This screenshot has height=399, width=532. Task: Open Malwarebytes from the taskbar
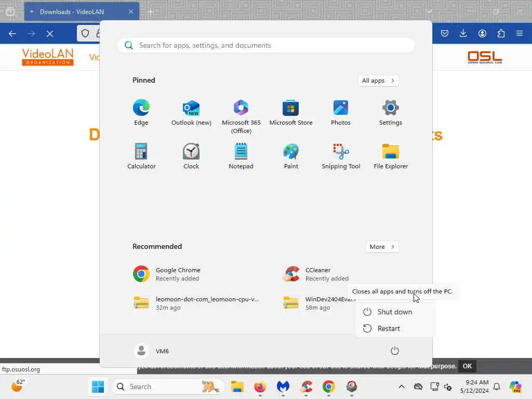coord(283,387)
